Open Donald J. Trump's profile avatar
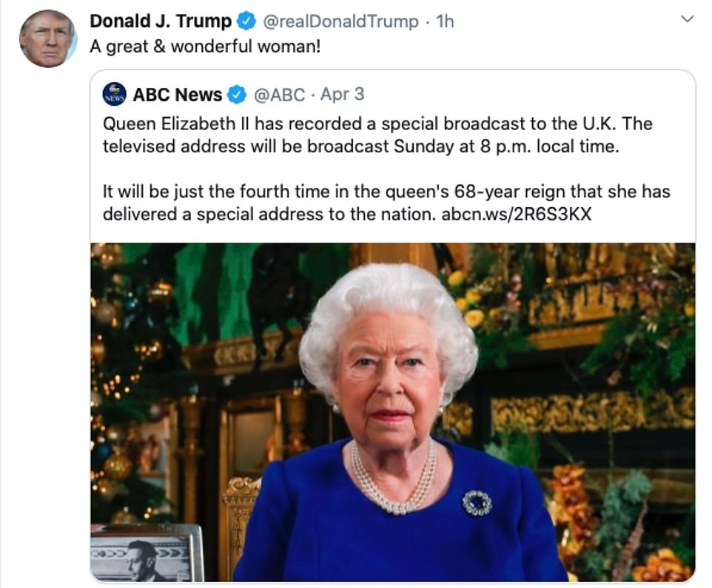The height and width of the screenshot is (588, 712). [x=48, y=38]
